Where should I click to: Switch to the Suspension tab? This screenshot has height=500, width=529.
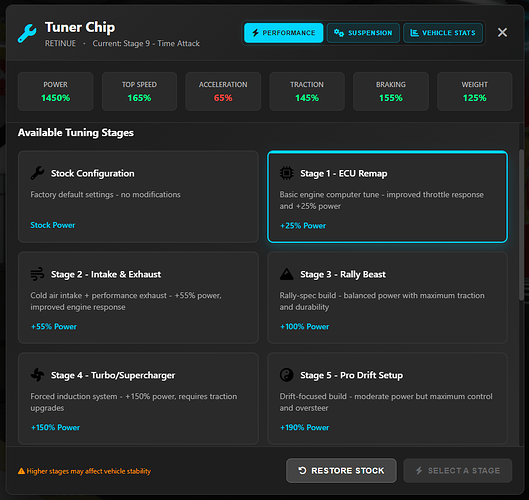tap(363, 33)
